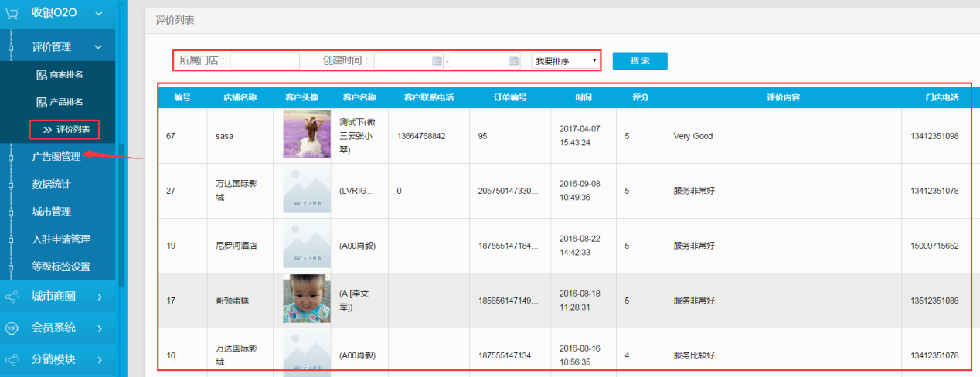The width and height of the screenshot is (980, 377).
Task: Open 广告图管理 menu item
Action: pyautogui.click(x=56, y=157)
